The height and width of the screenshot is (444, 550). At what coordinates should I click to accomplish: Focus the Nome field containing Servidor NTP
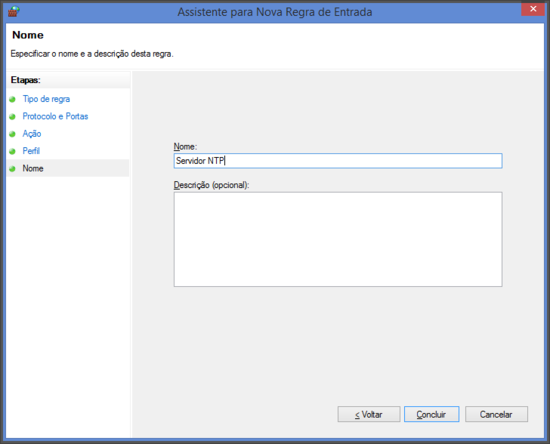pyautogui.click(x=338, y=161)
